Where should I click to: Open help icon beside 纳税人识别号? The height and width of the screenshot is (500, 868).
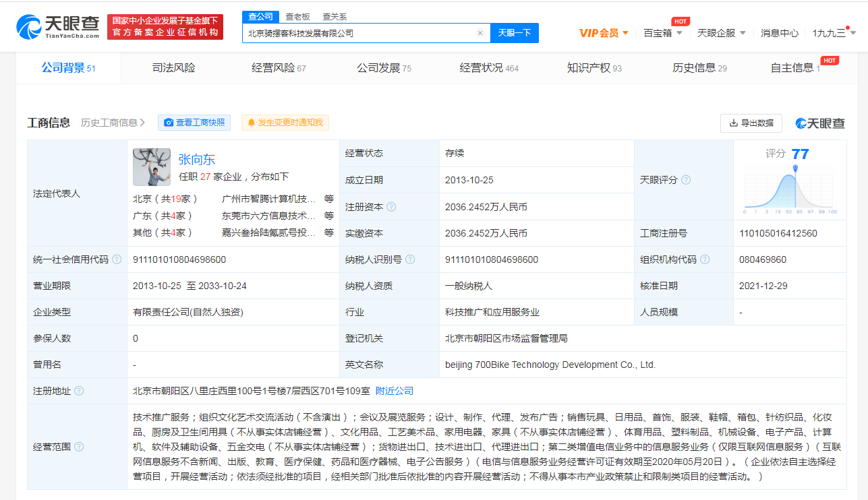point(410,259)
